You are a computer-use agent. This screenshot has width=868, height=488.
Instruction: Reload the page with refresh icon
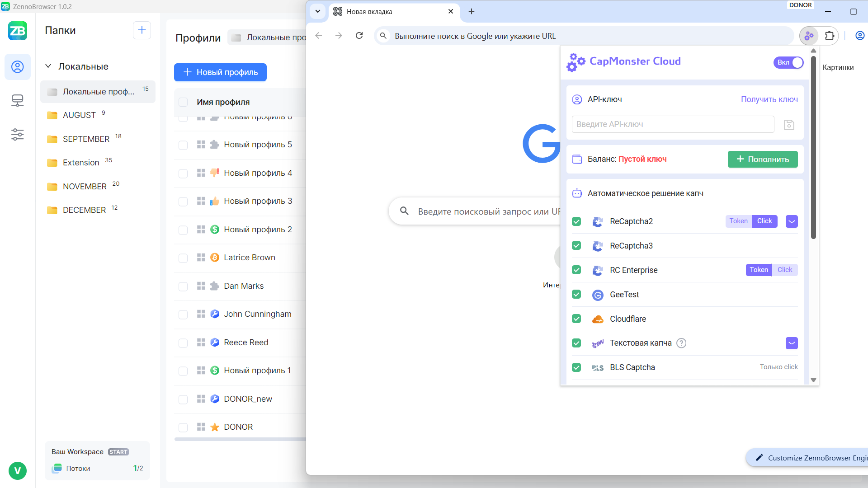tap(359, 36)
